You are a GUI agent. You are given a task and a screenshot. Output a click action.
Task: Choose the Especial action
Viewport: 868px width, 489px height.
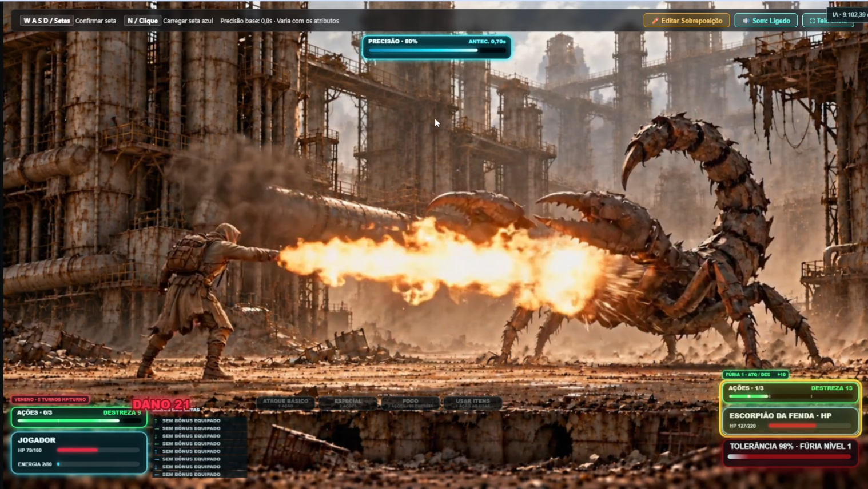(x=348, y=403)
